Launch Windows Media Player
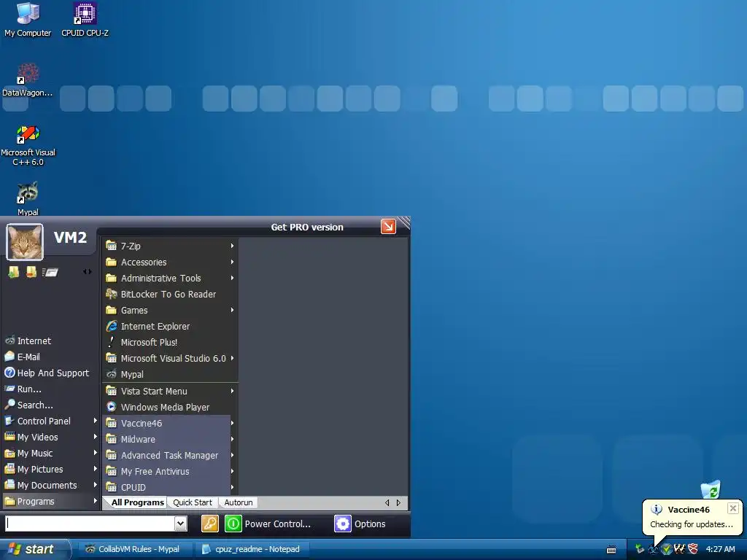The height and width of the screenshot is (560, 747). (171, 407)
